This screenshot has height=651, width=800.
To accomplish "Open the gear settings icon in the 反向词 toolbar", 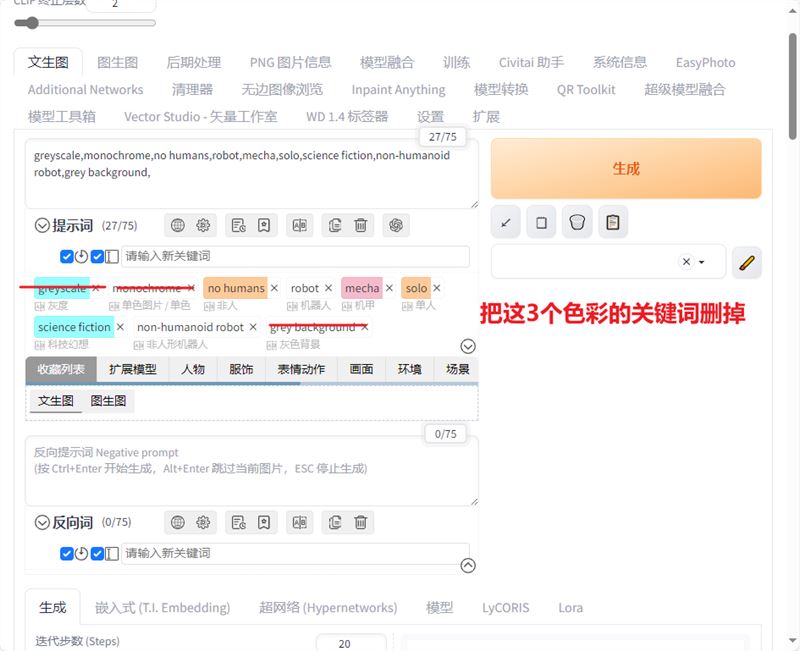I will (203, 522).
